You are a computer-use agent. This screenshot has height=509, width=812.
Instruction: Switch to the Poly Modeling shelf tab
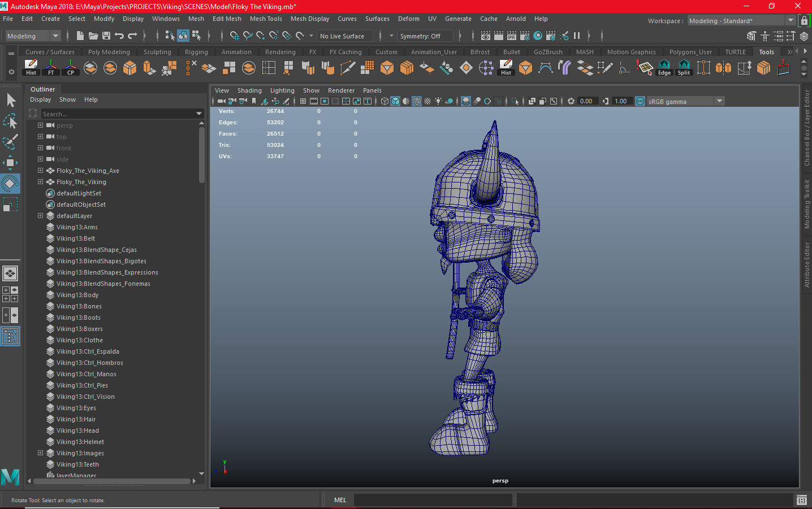(x=109, y=52)
